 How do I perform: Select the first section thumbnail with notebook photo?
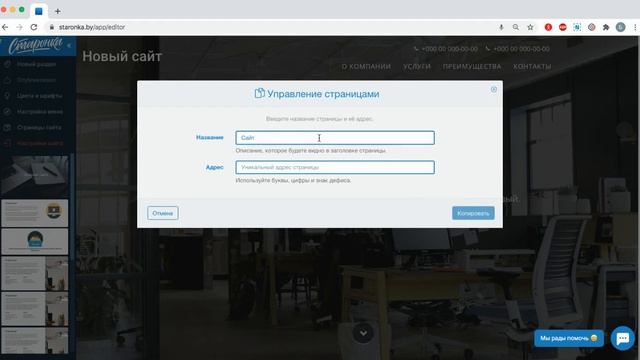tap(35, 176)
